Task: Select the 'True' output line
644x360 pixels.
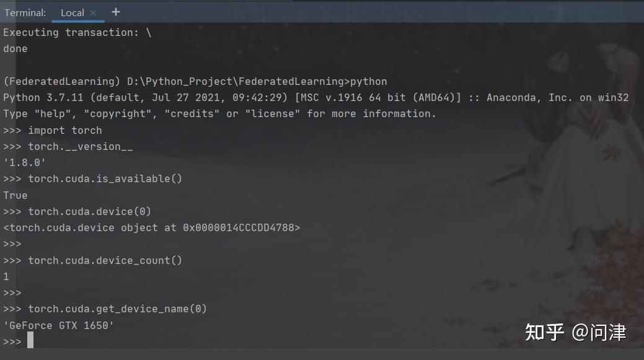Action: pyautogui.click(x=15, y=195)
